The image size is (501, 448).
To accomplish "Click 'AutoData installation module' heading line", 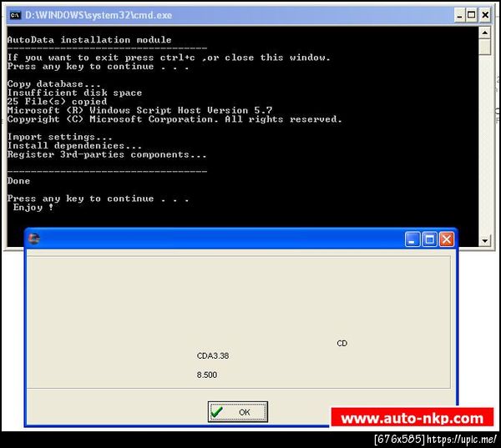I will pos(89,39).
